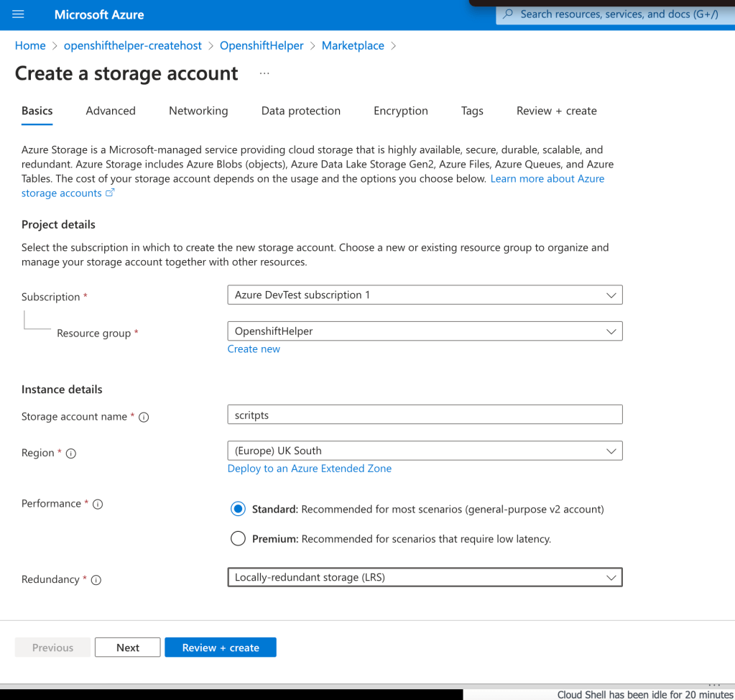
Task: Open the Resource group dropdown
Action: tap(425, 331)
